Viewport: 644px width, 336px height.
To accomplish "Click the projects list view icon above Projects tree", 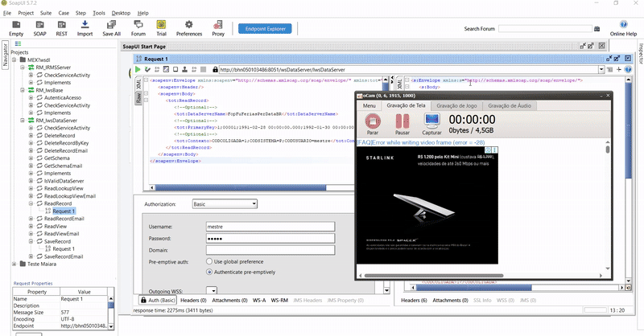I will click(18, 43).
